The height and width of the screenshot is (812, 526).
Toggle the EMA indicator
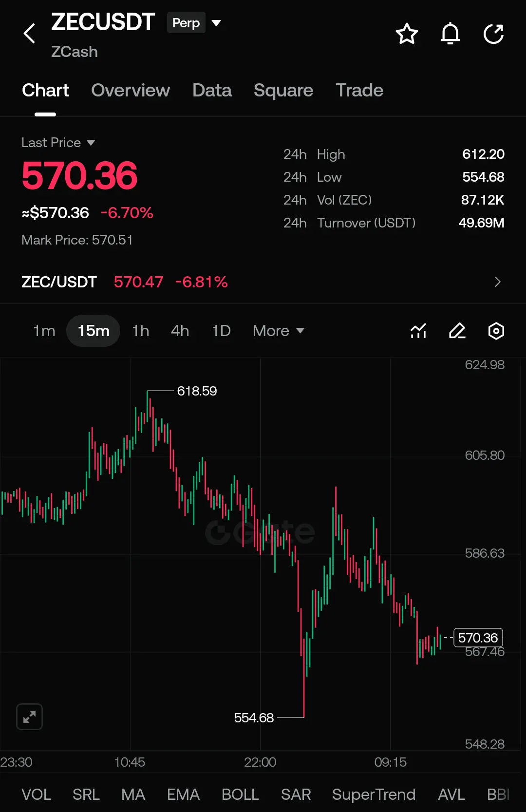pyautogui.click(x=183, y=794)
